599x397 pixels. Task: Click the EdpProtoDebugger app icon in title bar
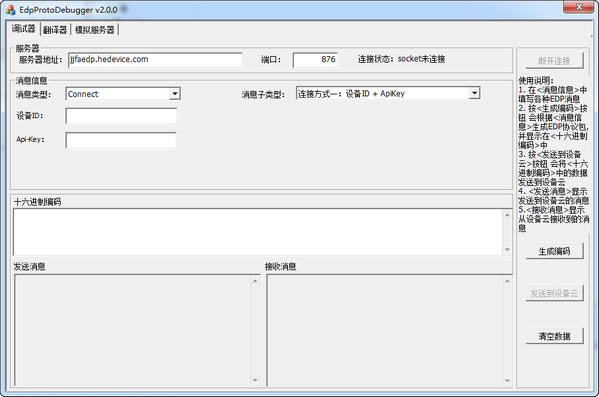pyautogui.click(x=11, y=10)
